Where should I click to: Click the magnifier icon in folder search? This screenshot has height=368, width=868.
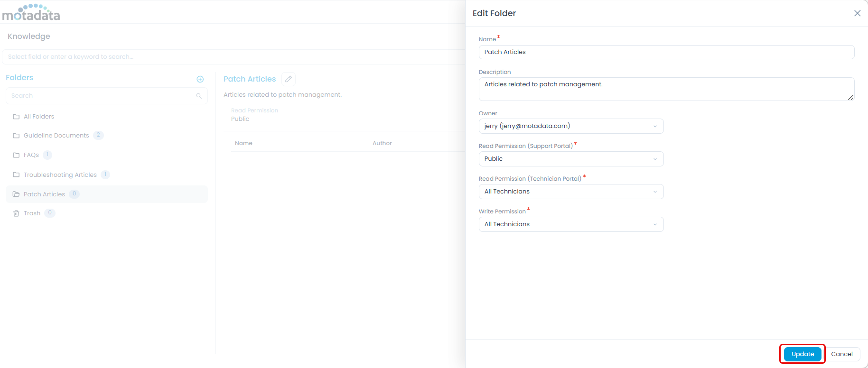[x=199, y=96]
